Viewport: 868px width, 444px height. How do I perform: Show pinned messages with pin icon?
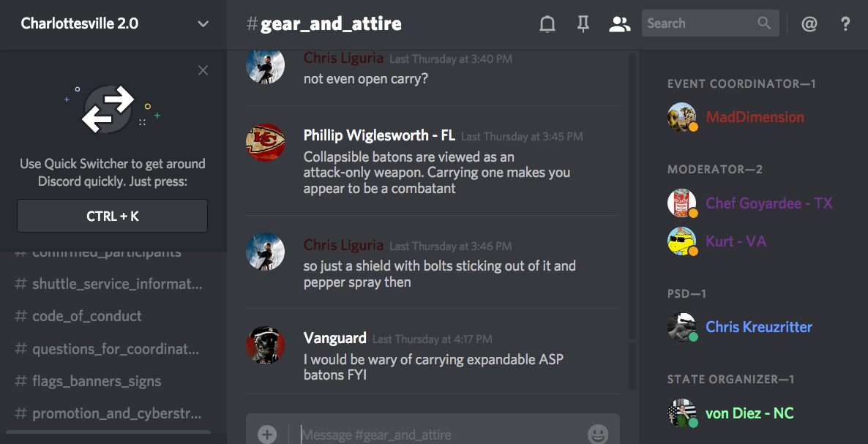pos(583,24)
